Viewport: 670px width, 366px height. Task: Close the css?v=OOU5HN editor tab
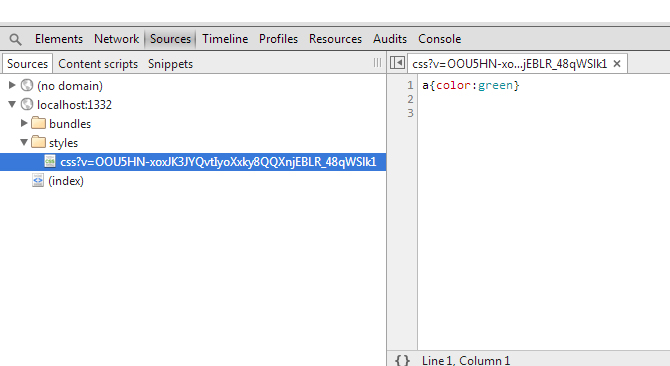[617, 64]
